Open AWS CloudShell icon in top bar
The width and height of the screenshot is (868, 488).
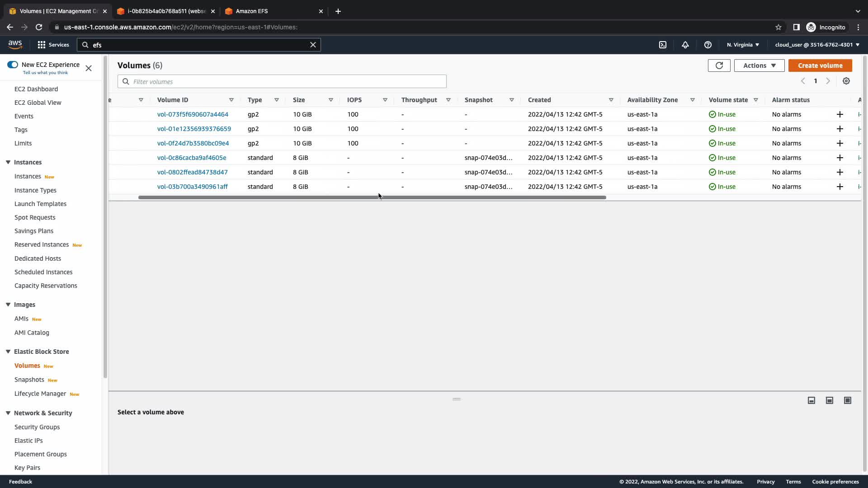pos(663,45)
